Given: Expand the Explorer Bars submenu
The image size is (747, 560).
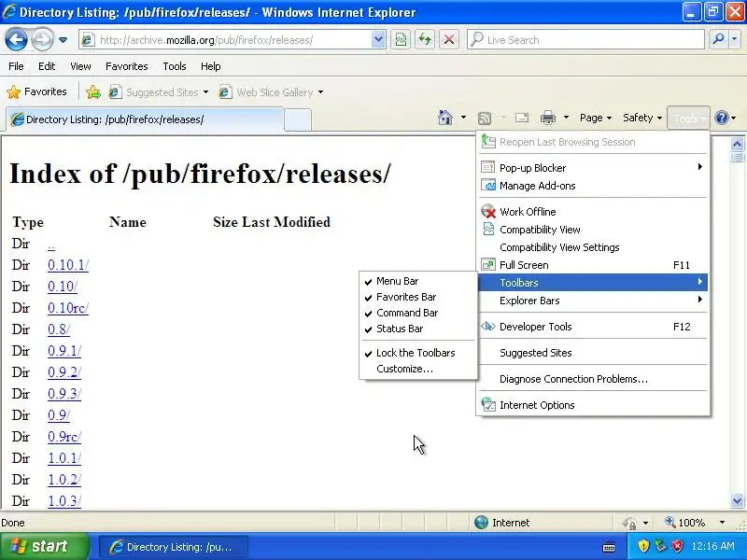Looking at the screenshot, I should 593,301.
